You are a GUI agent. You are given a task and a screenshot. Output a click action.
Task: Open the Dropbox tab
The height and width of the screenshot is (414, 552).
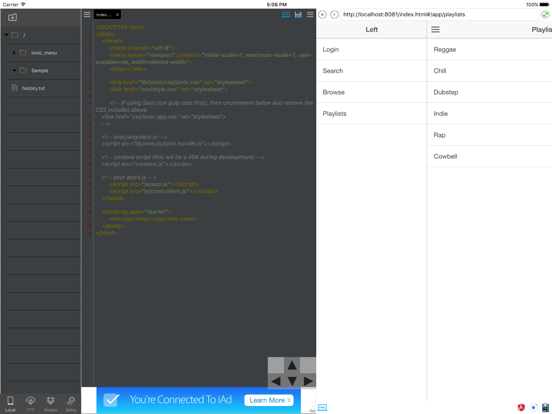click(x=51, y=404)
